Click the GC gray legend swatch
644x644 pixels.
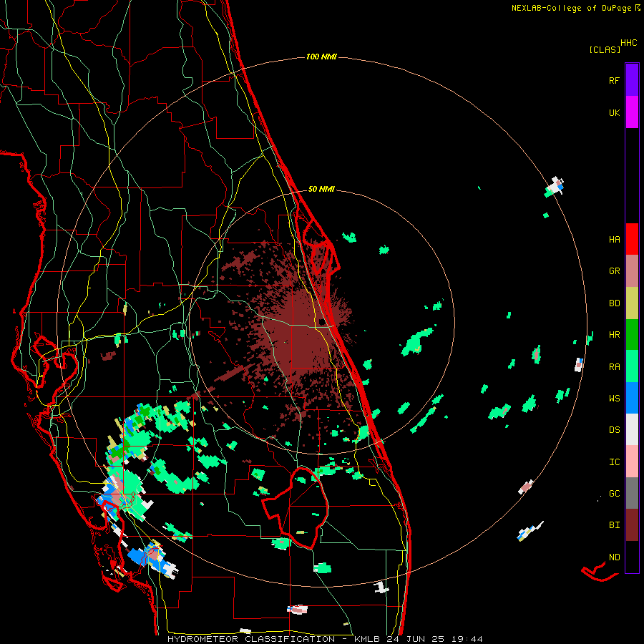tap(632, 493)
